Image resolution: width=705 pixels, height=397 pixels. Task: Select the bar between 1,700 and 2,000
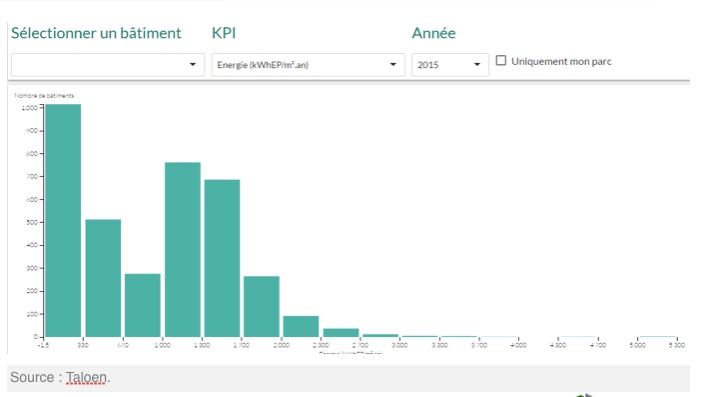262,306
